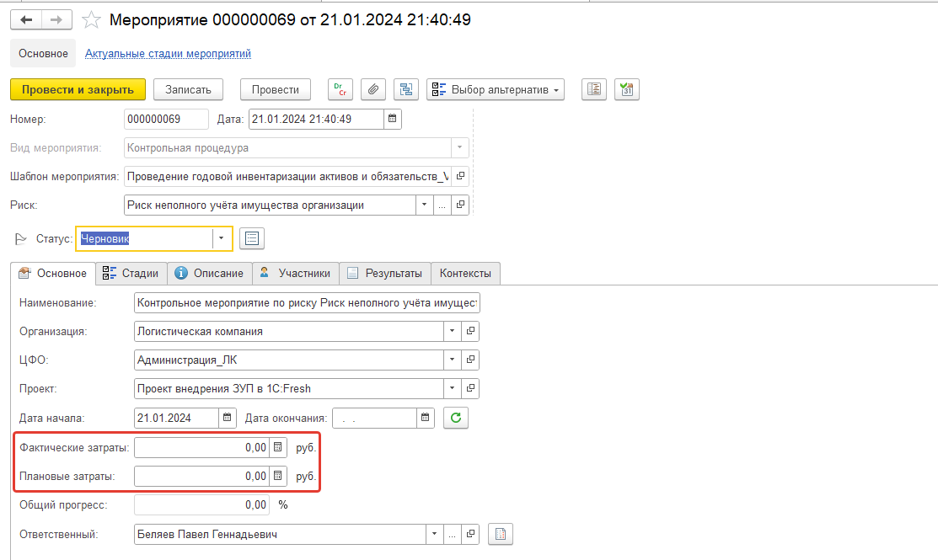The width and height of the screenshot is (938, 560).
Task: Click the Шаблон мероприятия text field
Action: click(x=287, y=176)
